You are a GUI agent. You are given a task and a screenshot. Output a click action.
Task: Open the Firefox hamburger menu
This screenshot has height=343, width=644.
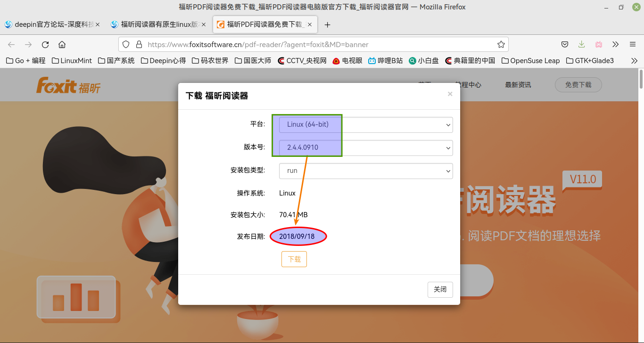(632, 44)
